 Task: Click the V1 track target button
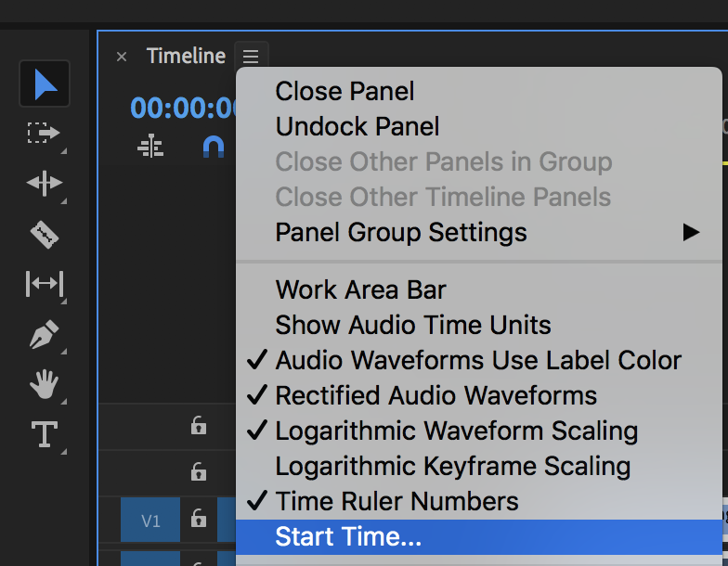[x=150, y=521]
